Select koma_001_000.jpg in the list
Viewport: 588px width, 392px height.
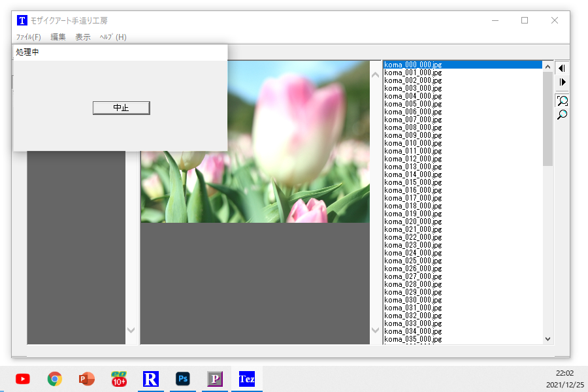(x=463, y=73)
